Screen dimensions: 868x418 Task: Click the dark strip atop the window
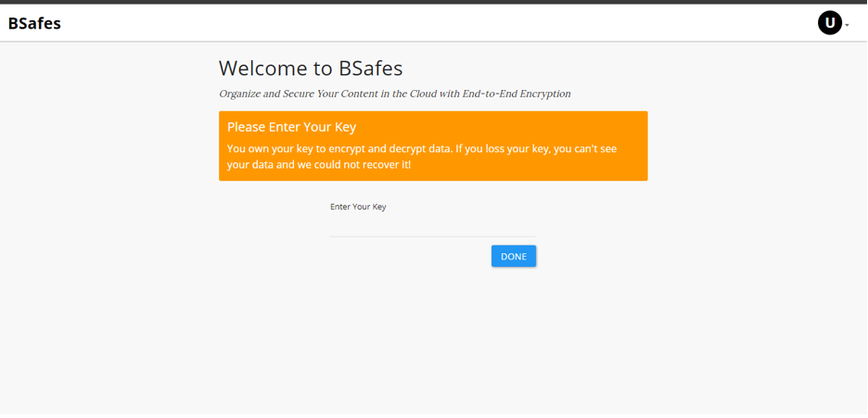click(434, 2)
